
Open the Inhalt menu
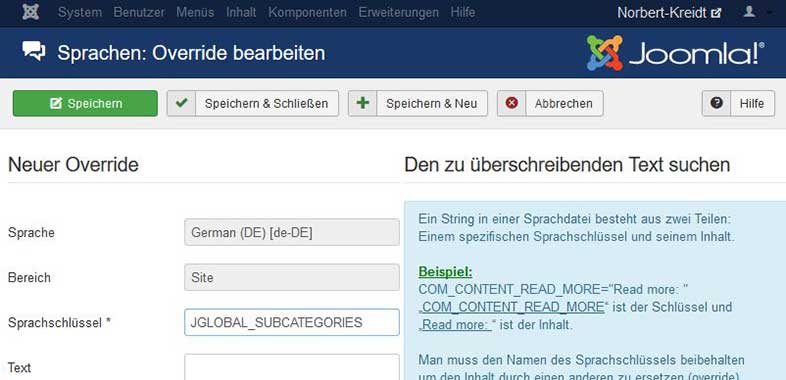click(241, 13)
